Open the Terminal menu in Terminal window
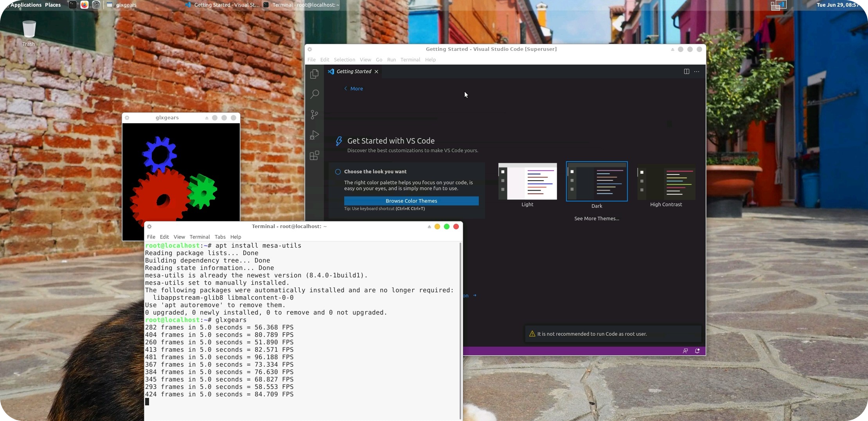Viewport: 868px width, 421px height. 199,237
